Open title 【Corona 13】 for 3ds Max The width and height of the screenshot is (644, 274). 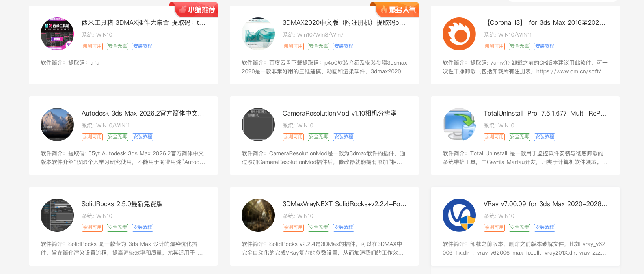click(x=545, y=22)
